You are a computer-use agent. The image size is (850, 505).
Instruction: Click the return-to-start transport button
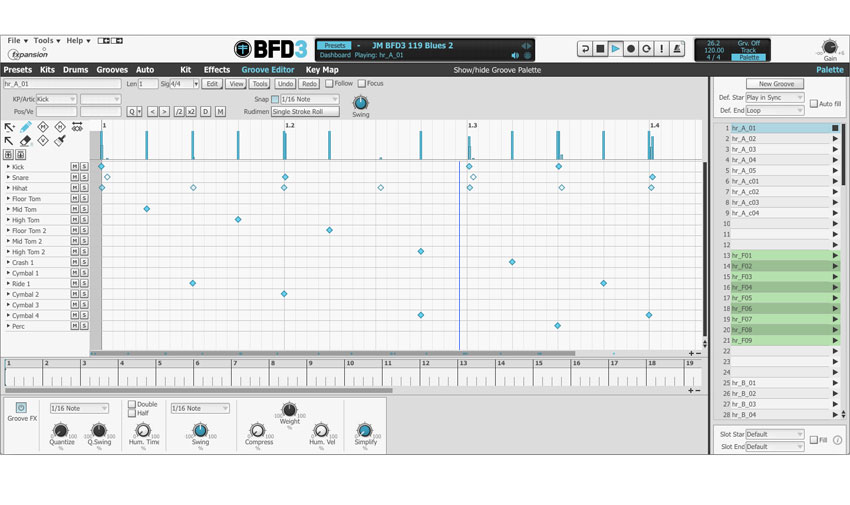point(584,49)
